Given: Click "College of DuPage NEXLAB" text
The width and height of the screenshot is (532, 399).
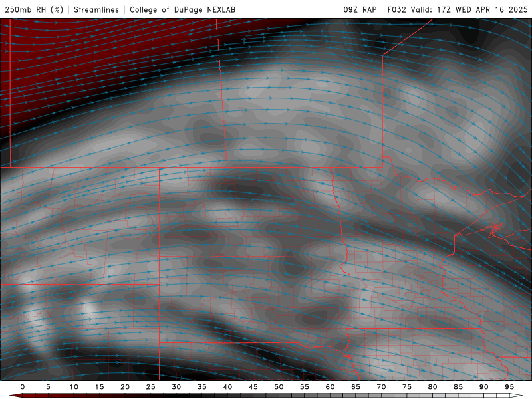Looking at the screenshot, I should click(182, 9).
